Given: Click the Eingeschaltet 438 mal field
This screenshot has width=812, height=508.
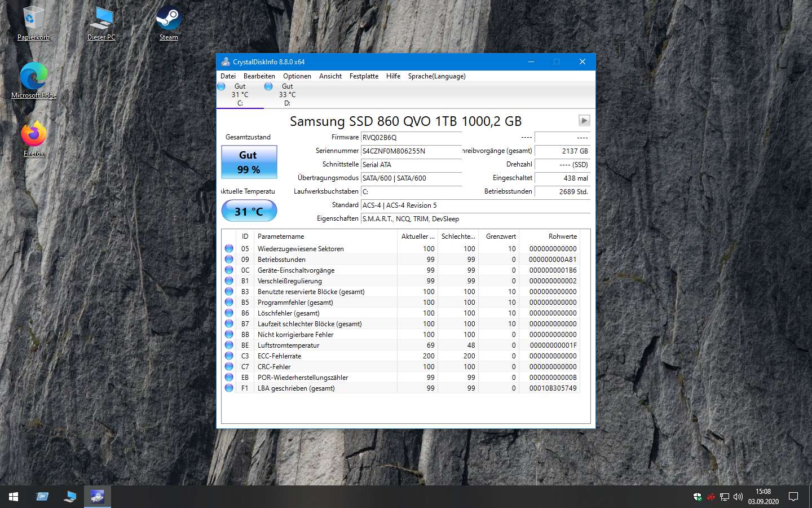Looking at the screenshot, I should coord(562,178).
